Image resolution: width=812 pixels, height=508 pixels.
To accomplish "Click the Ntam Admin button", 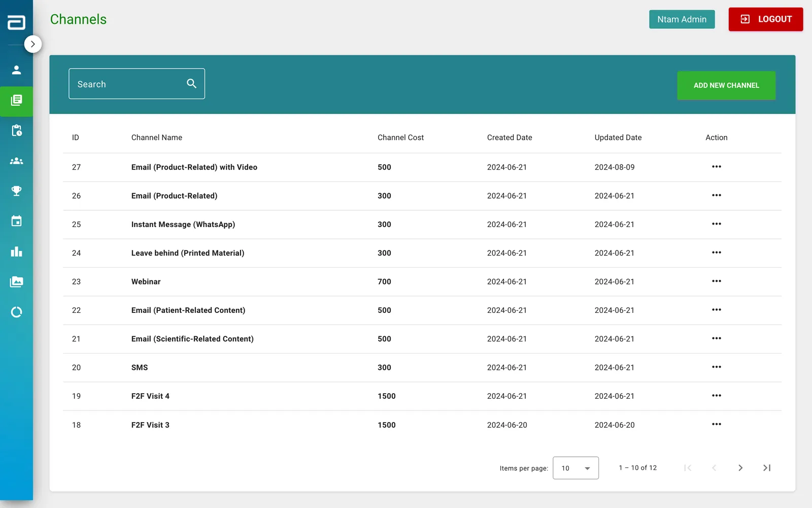I will (x=682, y=19).
